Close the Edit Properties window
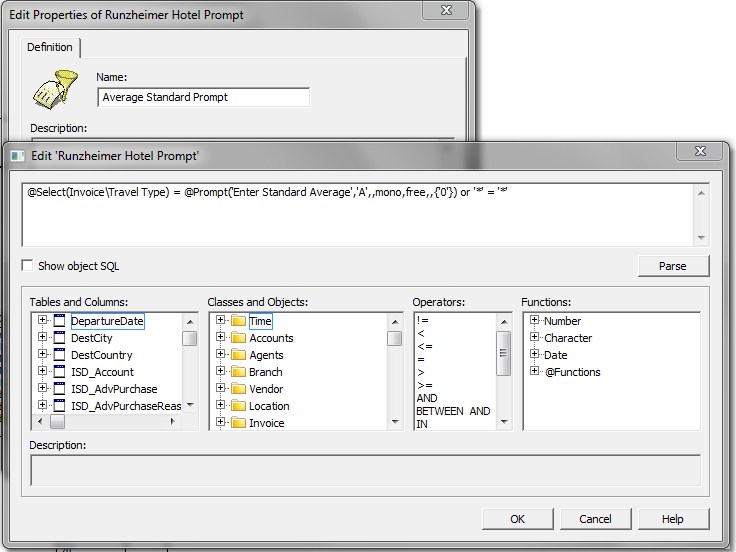The image size is (736, 552). (446, 10)
